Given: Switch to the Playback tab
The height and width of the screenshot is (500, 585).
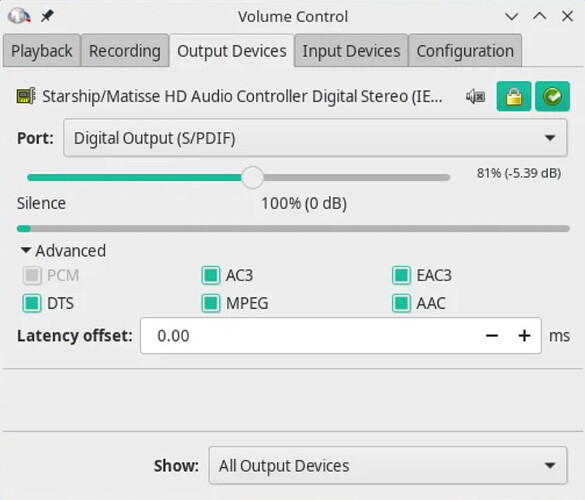Looking at the screenshot, I should (42, 51).
